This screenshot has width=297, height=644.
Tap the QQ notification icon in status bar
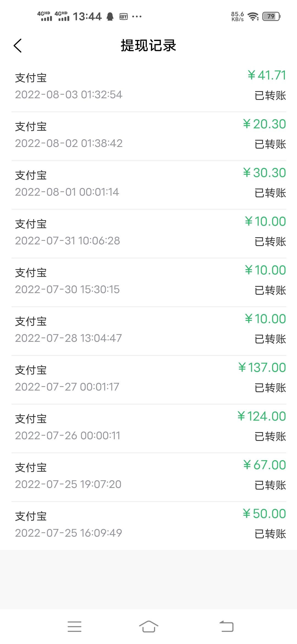pos(110,17)
